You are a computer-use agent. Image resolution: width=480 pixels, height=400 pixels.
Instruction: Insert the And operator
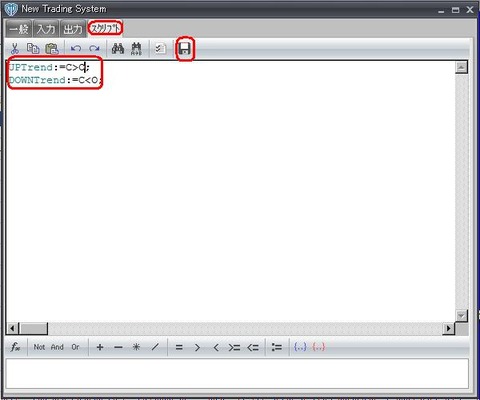click(57, 347)
